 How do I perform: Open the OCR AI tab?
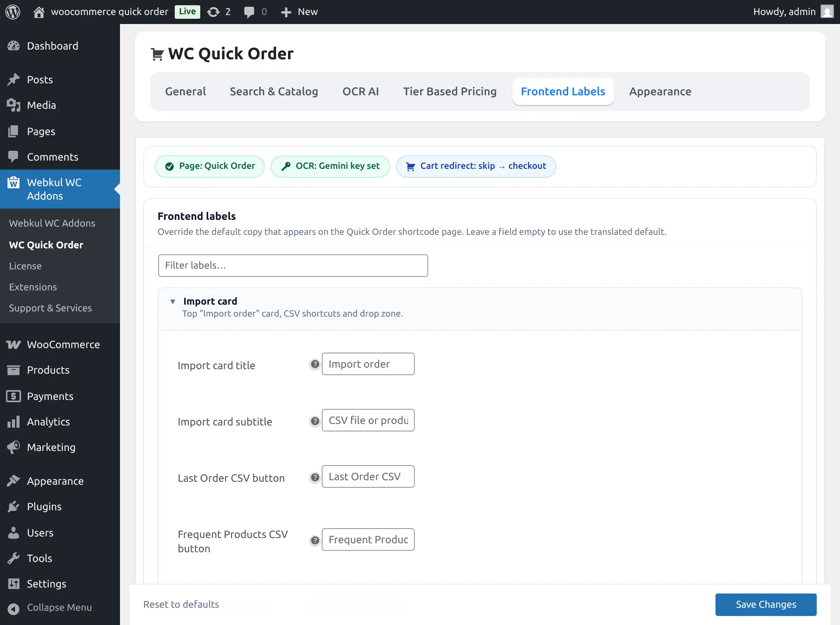[x=360, y=92]
